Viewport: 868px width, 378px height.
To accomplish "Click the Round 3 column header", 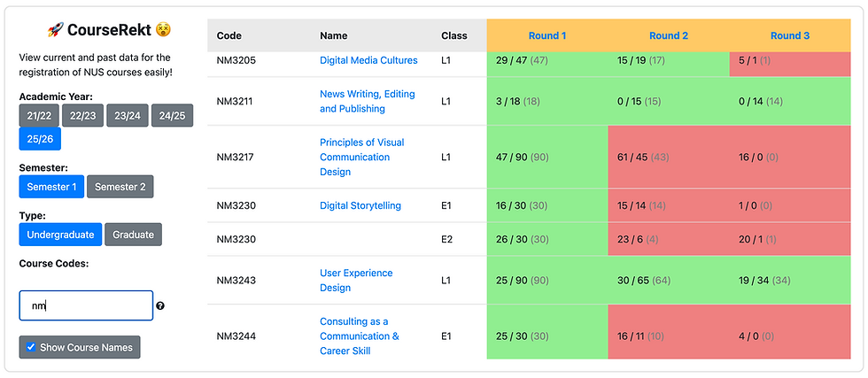I will (x=790, y=35).
